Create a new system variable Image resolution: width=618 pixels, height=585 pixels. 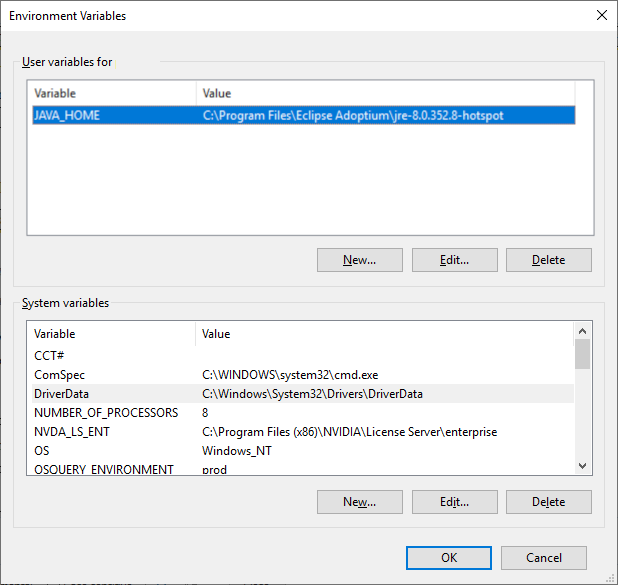[x=359, y=502]
